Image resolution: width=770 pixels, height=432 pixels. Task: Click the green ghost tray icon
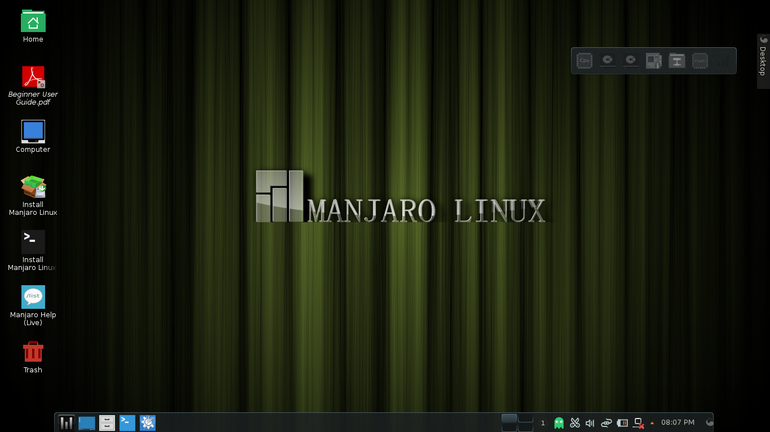[x=559, y=423]
